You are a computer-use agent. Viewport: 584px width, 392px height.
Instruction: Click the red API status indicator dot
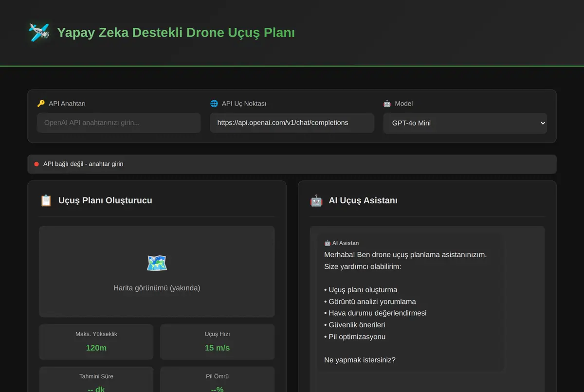tap(36, 164)
